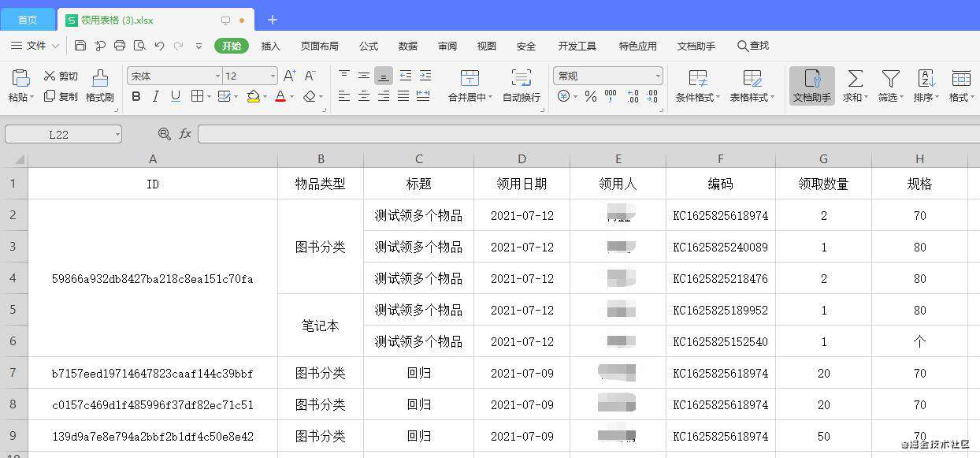Click the percent style icon
The height and width of the screenshot is (458, 980).
[590, 96]
